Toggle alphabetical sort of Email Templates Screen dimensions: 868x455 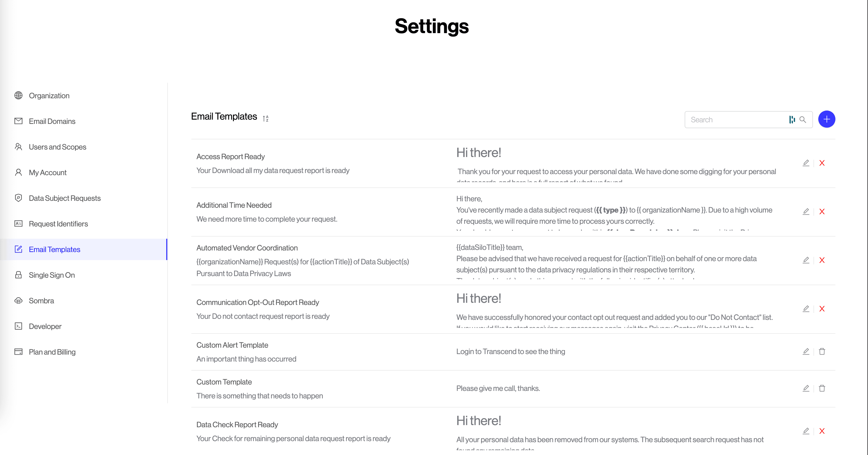266,119
